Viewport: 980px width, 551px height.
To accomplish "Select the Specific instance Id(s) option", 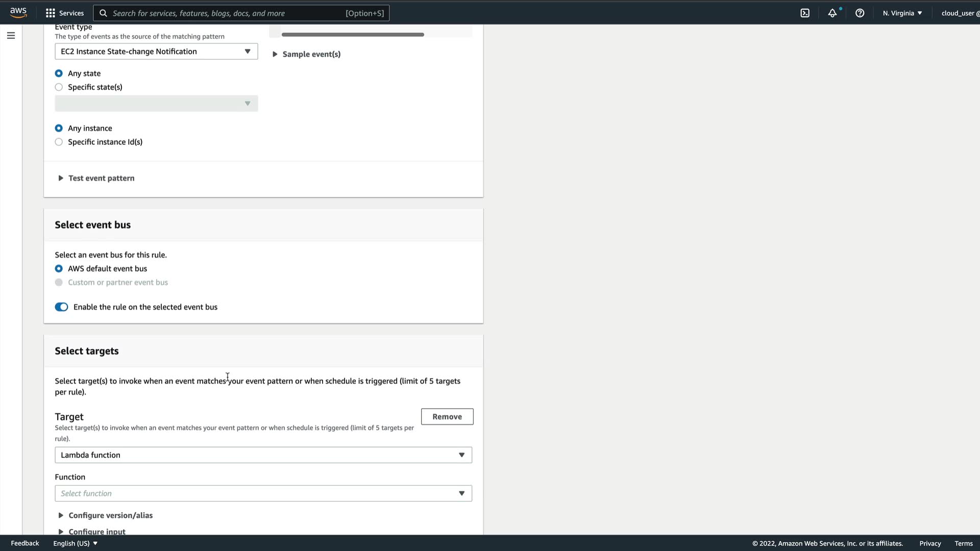I will 59,142.
